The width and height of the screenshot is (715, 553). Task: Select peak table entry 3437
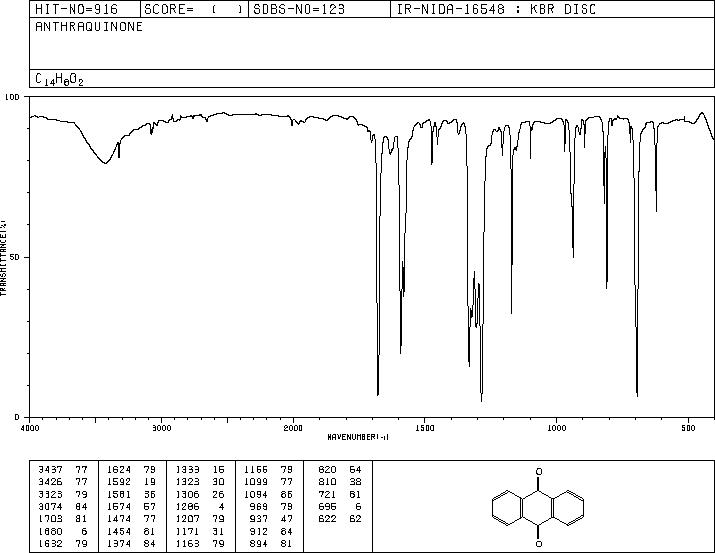[51, 470]
